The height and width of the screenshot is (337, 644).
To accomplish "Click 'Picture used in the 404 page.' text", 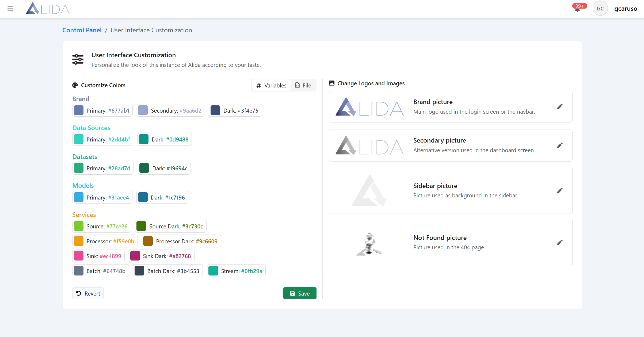I will click(x=449, y=247).
